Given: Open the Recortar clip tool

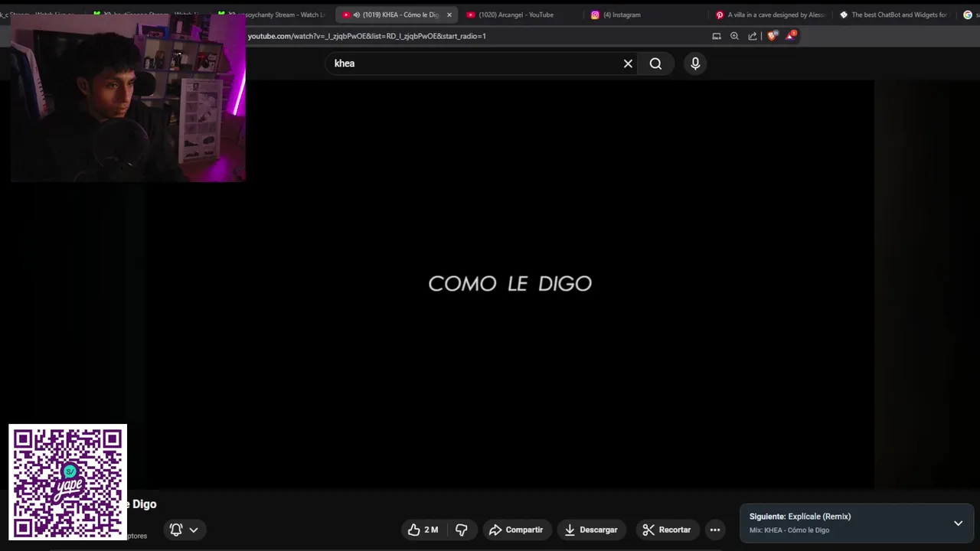Looking at the screenshot, I should [666, 530].
